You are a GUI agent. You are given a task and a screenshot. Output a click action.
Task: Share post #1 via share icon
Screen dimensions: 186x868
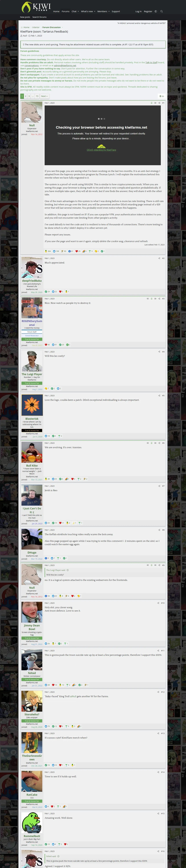[x=159, y=103]
